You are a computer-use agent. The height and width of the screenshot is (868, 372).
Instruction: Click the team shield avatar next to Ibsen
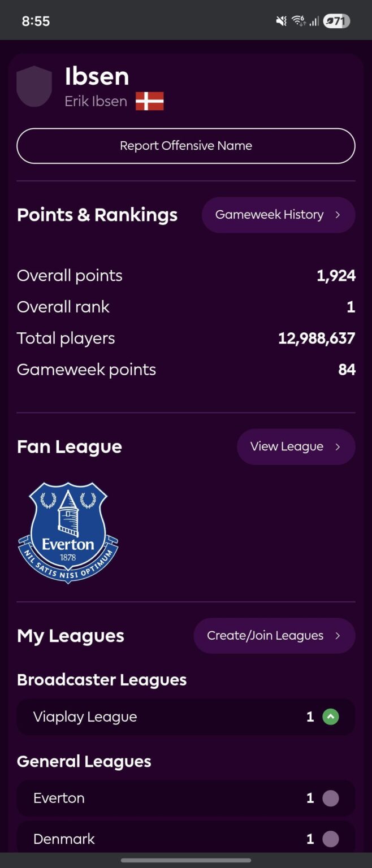[x=34, y=86]
